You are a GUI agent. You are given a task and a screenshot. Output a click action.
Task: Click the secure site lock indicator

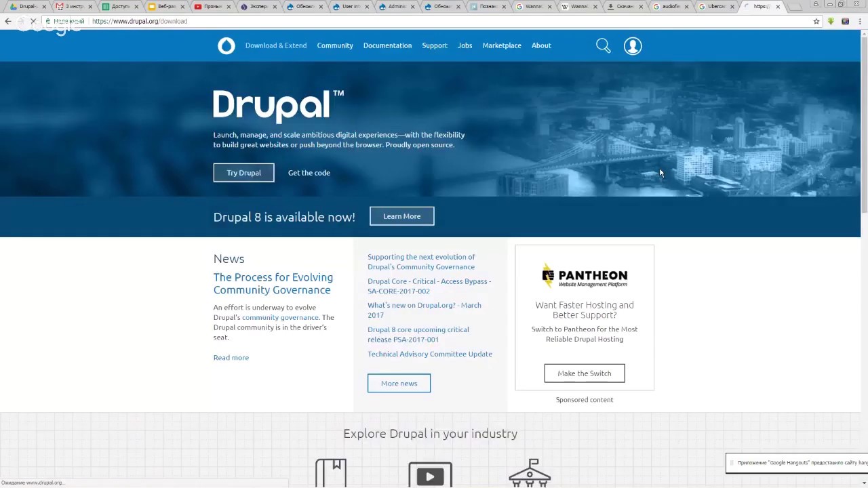coord(47,21)
